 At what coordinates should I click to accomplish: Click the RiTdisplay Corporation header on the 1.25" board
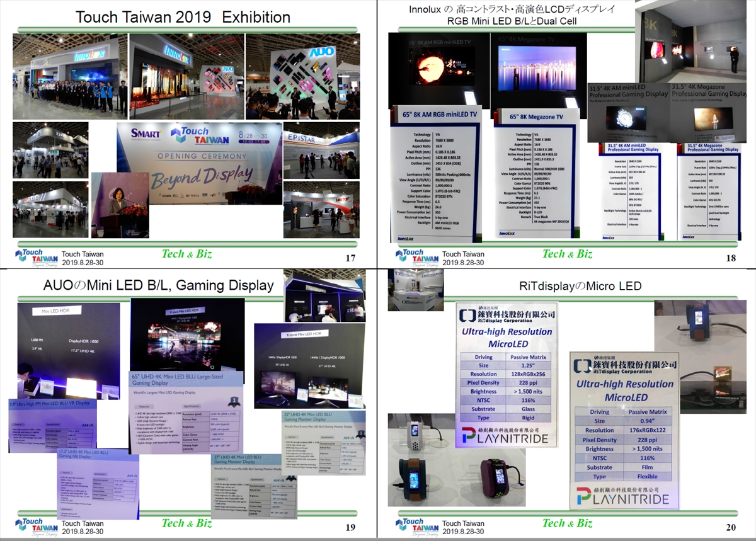click(507, 314)
